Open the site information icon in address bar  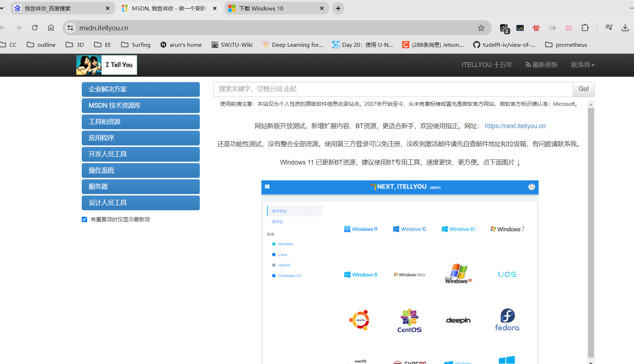pyautogui.click(x=71, y=28)
